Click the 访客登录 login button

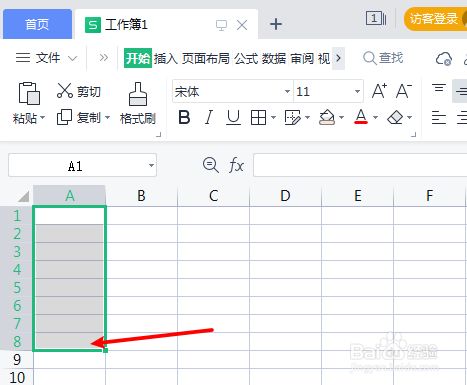(435, 19)
